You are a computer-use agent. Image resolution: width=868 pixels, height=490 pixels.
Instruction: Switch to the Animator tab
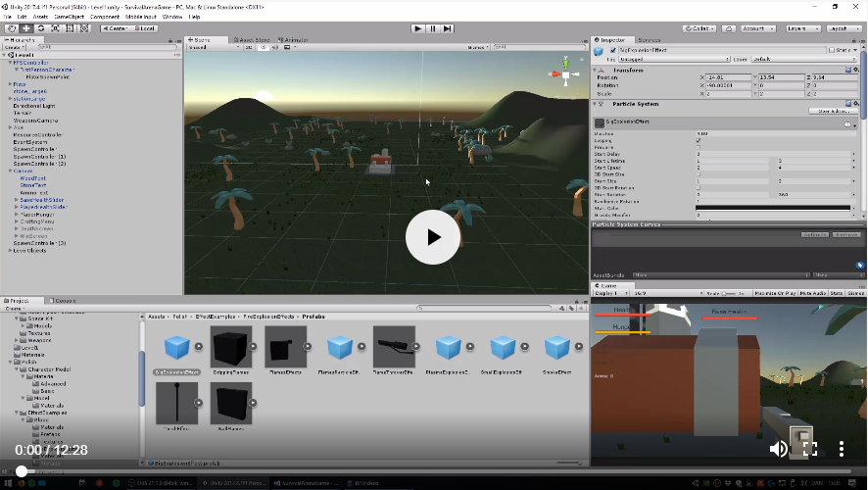tap(293, 40)
